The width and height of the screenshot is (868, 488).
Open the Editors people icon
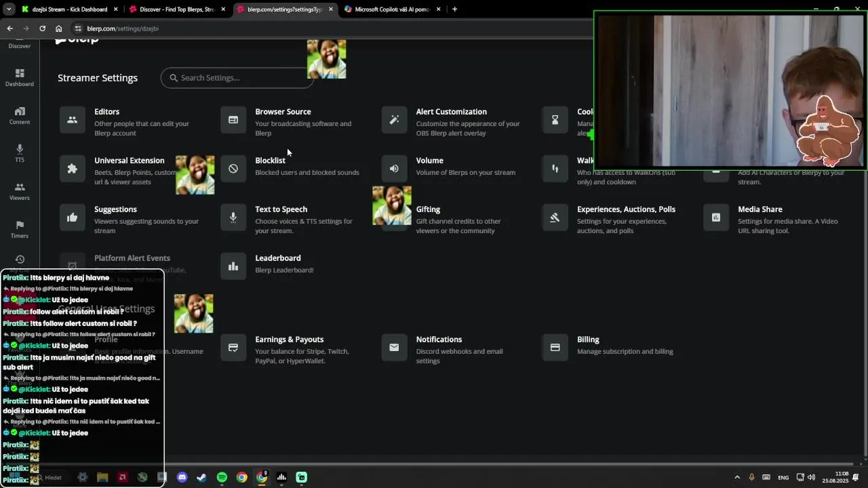tap(73, 120)
